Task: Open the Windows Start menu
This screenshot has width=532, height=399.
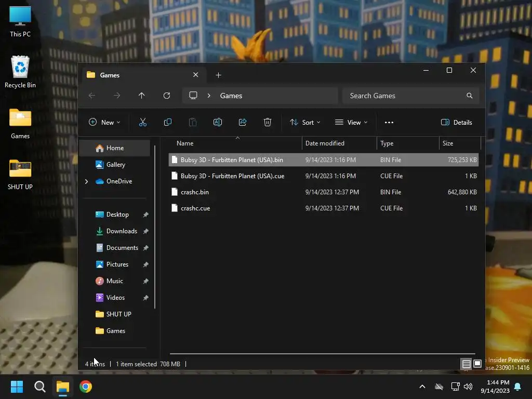Action: click(17, 387)
